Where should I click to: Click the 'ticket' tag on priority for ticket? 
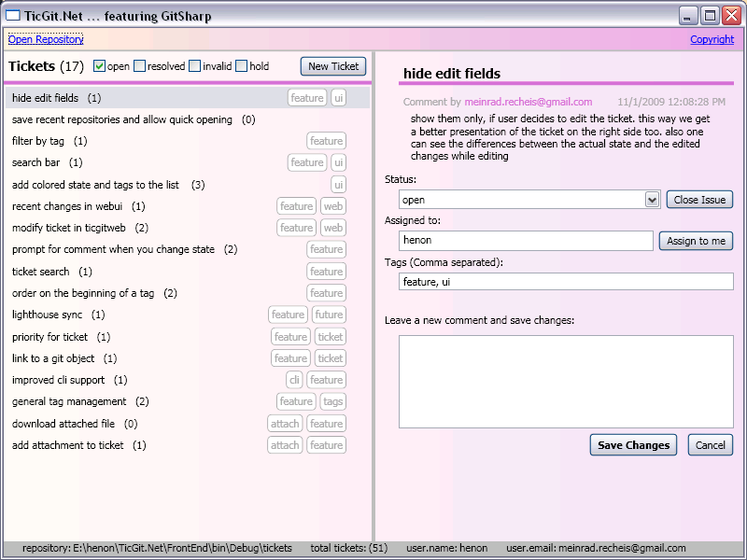(330, 337)
